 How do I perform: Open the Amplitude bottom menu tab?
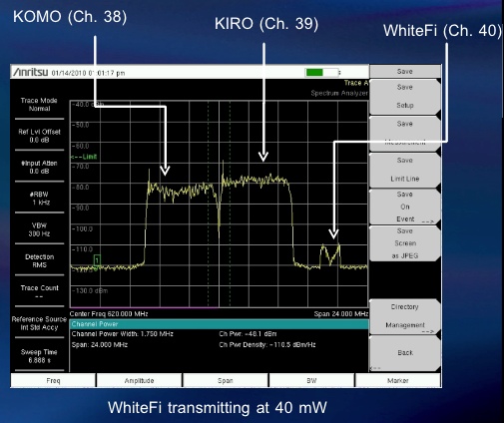tap(139, 380)
